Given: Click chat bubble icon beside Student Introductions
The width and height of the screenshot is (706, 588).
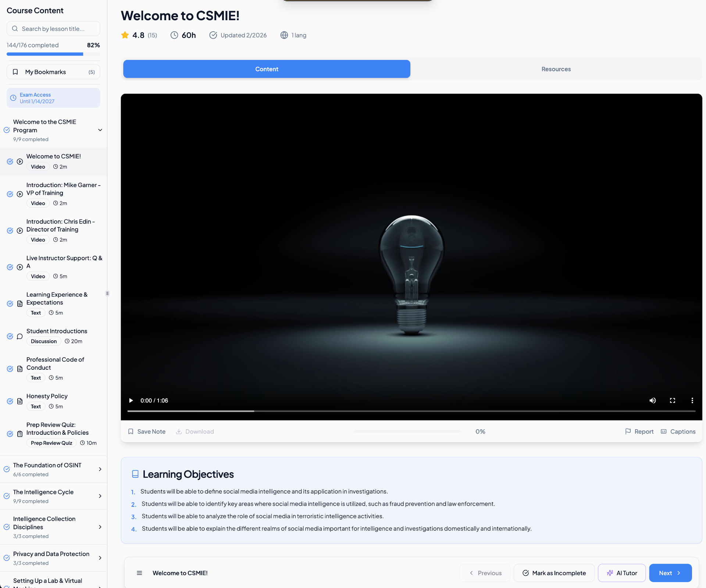Looking at the screenshot, I should (x=20, y=336).
